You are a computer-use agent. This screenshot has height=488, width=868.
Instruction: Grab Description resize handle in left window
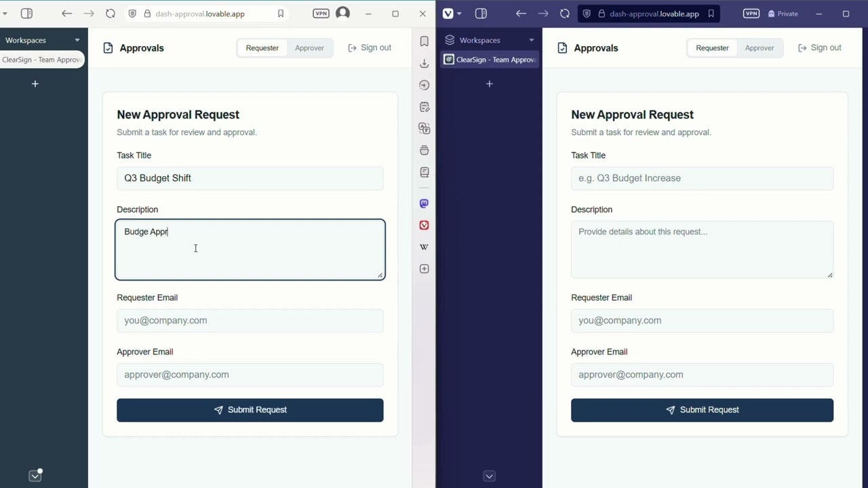pyautogui.click(x=380, y=274)
